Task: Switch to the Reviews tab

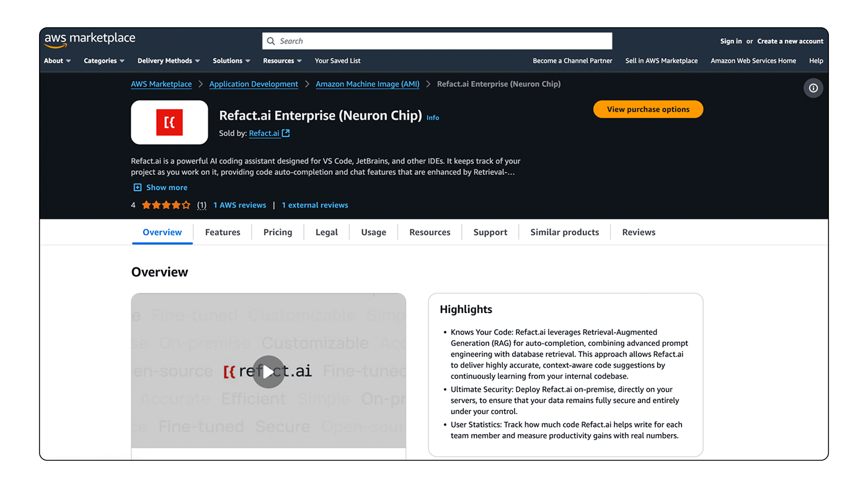Action: pyautogui.click(x=639, y=232)
